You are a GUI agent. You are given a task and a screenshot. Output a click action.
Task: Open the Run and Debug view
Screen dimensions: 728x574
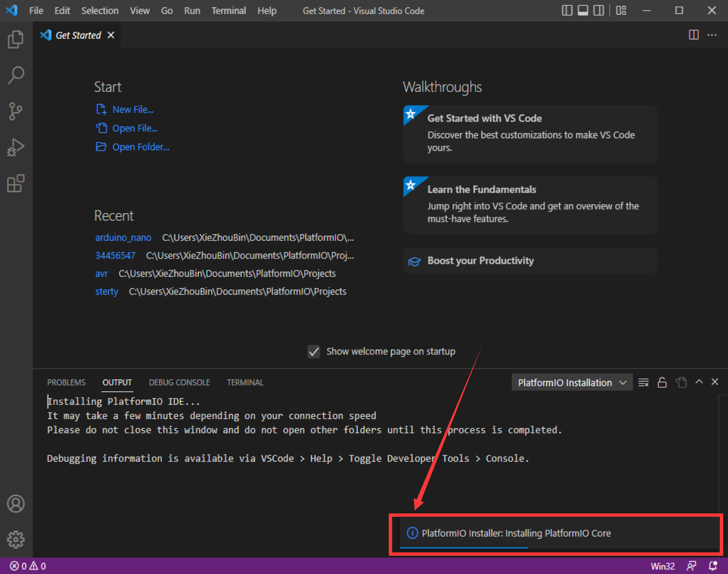coord(16,147)
